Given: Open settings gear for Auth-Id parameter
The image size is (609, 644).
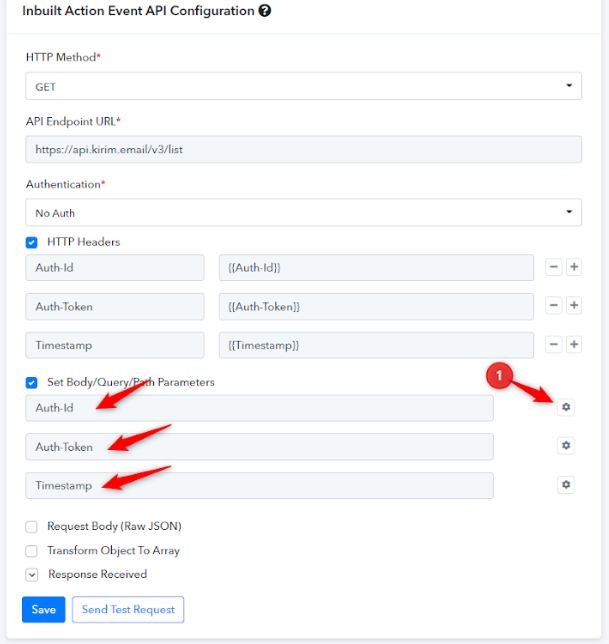Looking at the screenshot, I should (x=566, y=407).
